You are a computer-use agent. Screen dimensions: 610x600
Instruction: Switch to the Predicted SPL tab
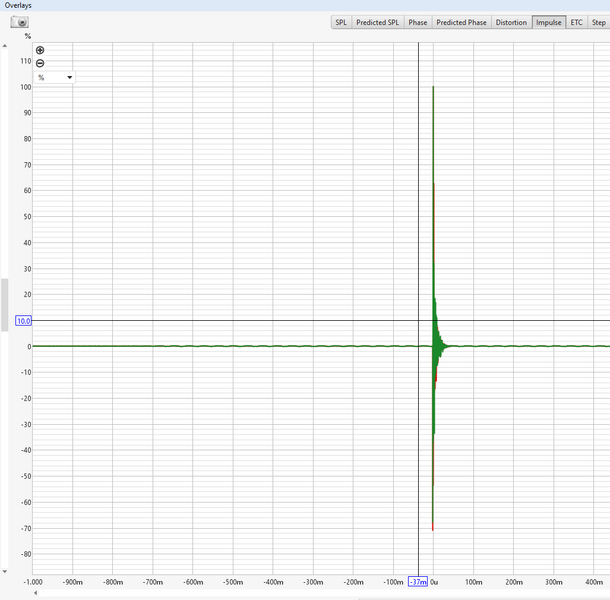[377, 23]
